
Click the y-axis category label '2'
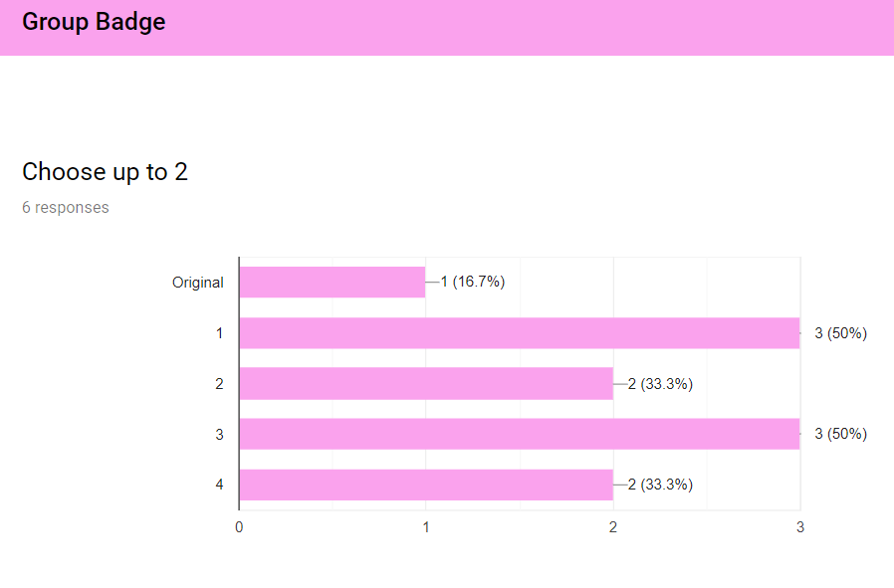pyautogui.click(x=219, y=384)
